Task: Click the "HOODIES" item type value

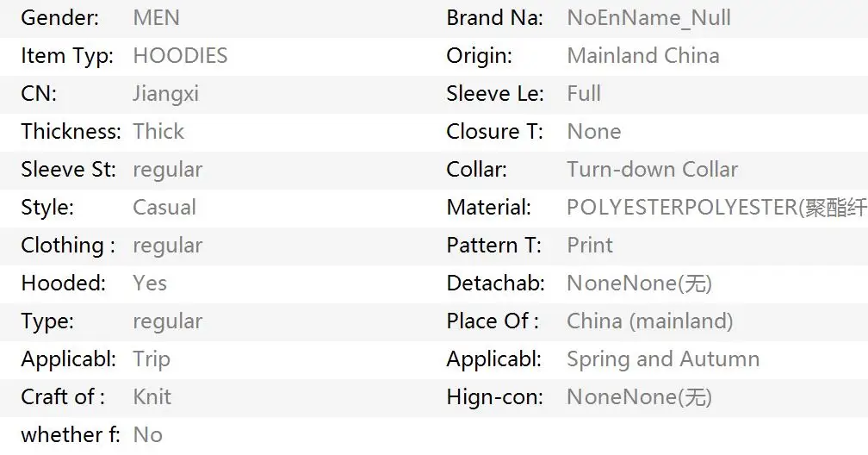Action: 180,56
